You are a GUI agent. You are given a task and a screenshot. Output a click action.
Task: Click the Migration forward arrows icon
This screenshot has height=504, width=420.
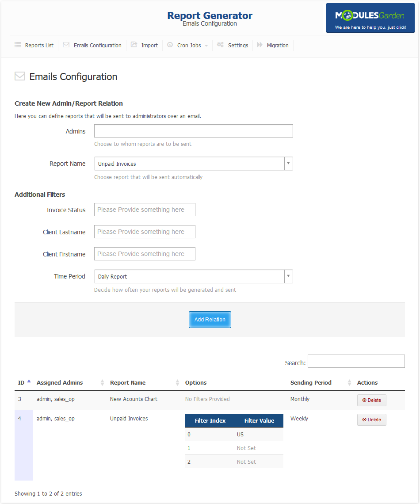coord(260,45)
